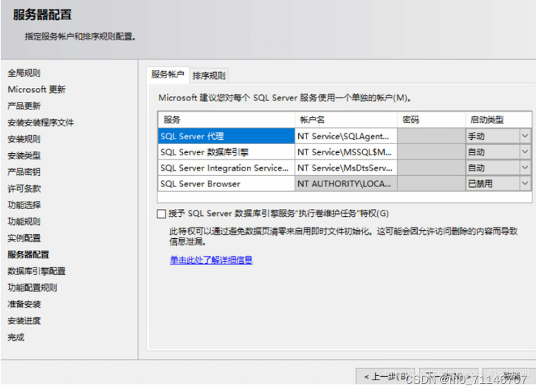Click password field for SQL Server 数据库引擎
Screen dimensions: 538x392
click(x=431, y=152)
